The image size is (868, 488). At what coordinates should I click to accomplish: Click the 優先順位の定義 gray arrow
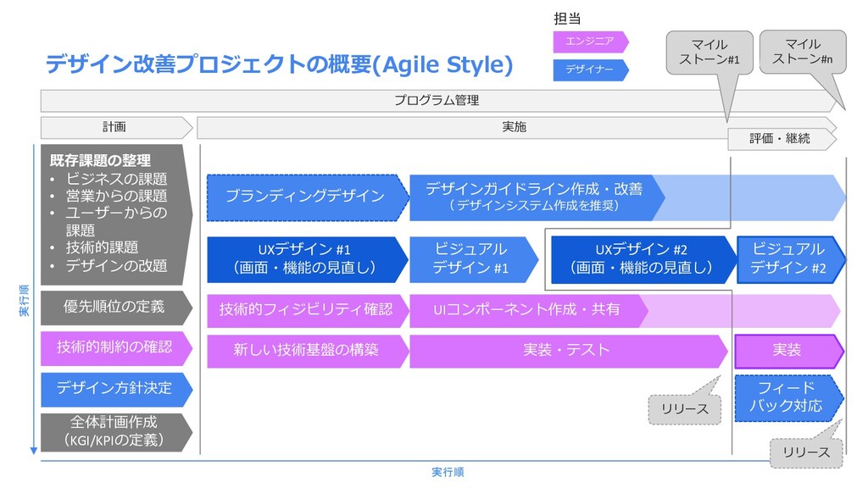point(116,308)
